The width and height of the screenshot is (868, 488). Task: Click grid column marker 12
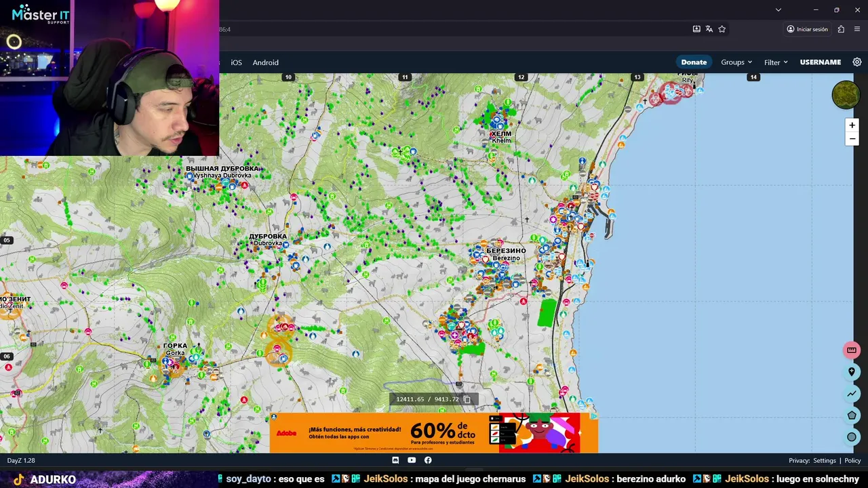(521, 77)
